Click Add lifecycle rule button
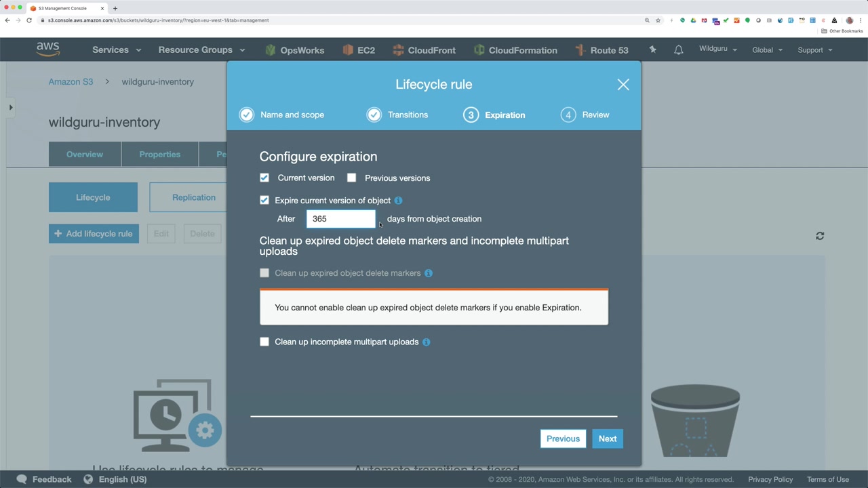 coord(94,234)
